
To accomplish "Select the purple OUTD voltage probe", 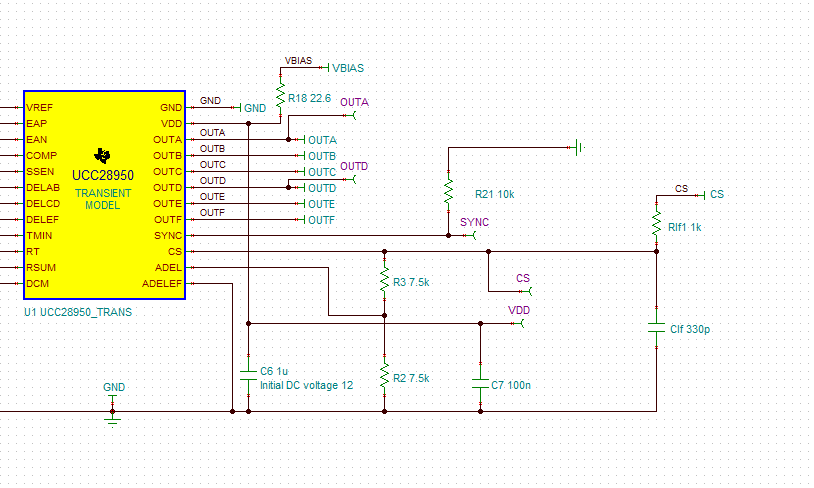I will (x=354, y=172).
